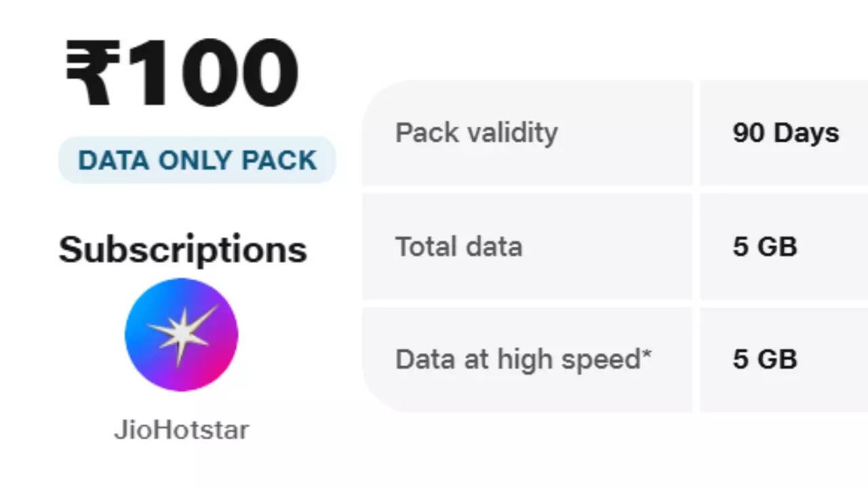Open the JioHotstar text label
Screen dimensions: 868x488
181,430
